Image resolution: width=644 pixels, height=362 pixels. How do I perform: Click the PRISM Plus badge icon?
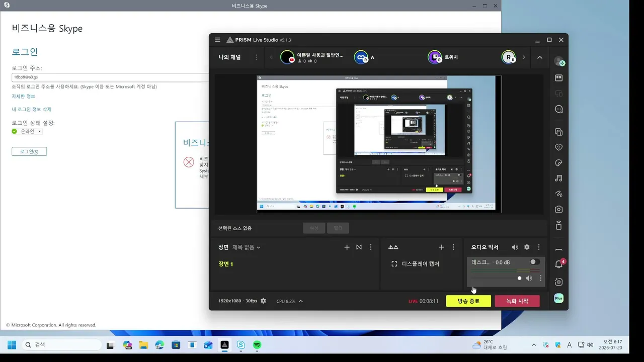tap(558, 298)
